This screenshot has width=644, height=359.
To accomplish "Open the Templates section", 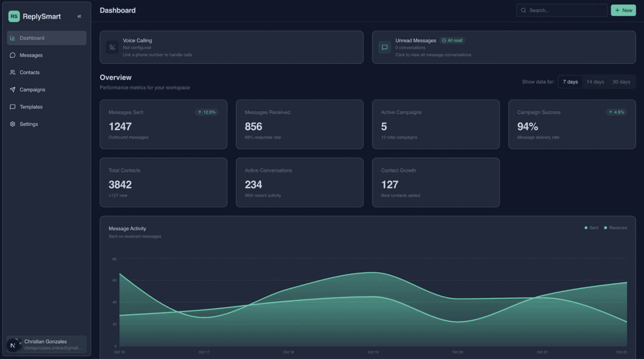I will tap(31, 107).
